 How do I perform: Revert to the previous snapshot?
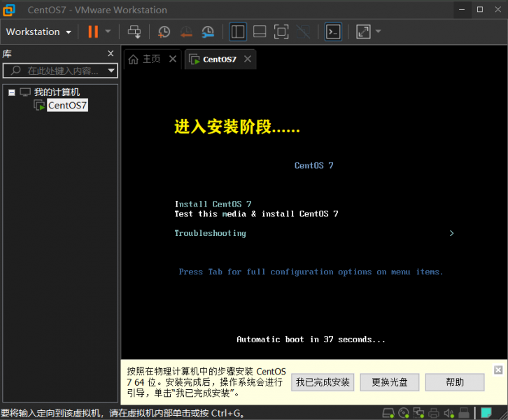coord(185,31)
